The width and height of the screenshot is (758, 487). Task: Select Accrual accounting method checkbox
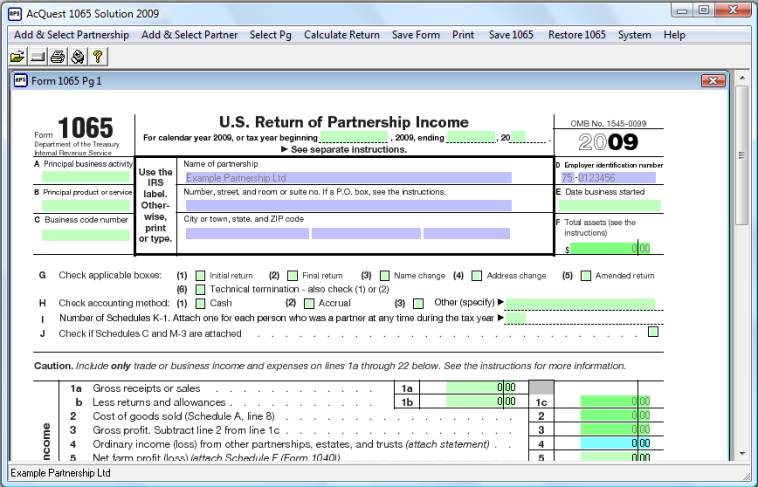point(309,304)
